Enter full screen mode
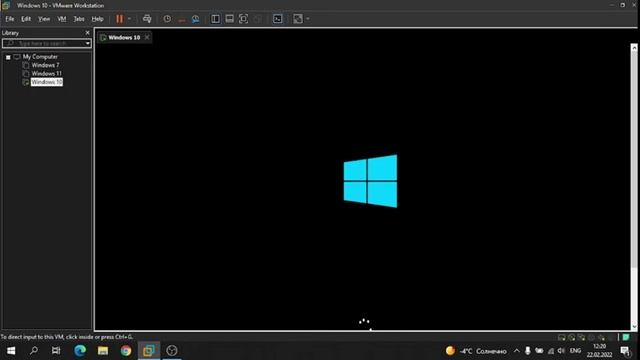This screenshot has width=640, height=360. tap(243, 19)
